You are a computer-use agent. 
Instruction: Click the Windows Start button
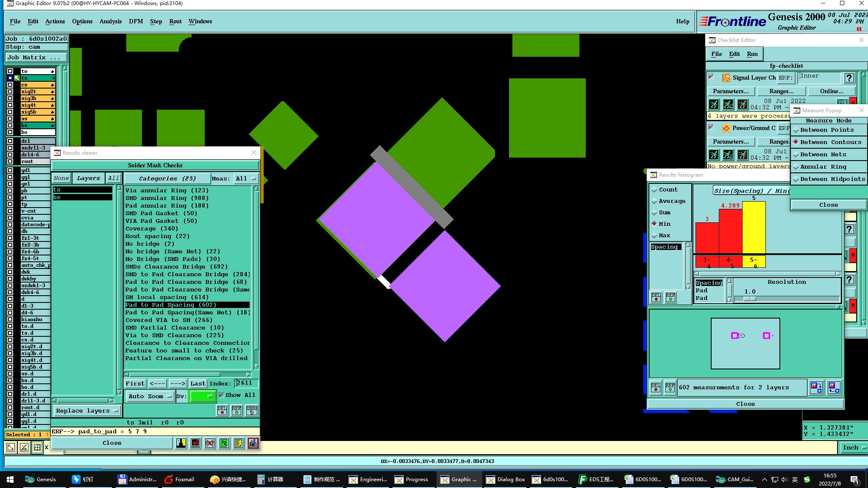[10, 480]
